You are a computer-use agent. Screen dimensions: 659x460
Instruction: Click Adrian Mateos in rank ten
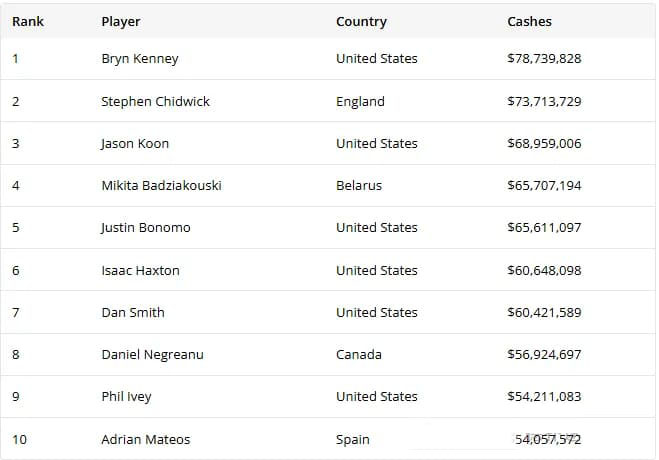pos(145,439)
